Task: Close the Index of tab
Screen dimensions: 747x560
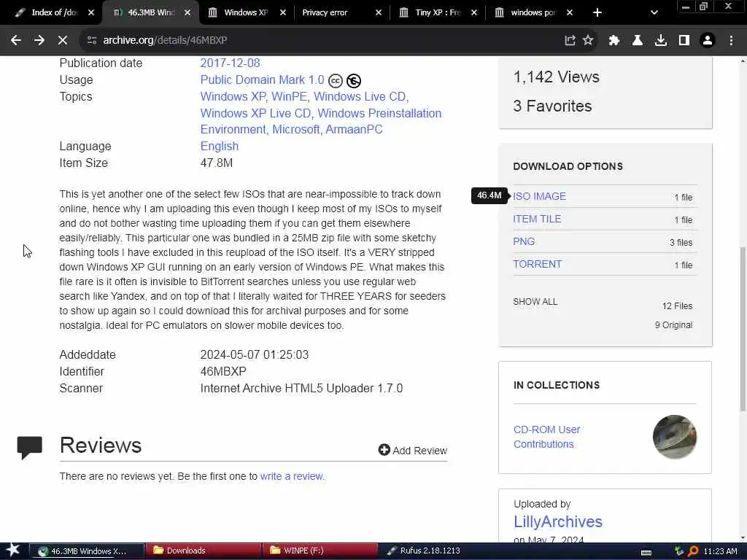Action: pyautogui.click(x=91, y=13)
